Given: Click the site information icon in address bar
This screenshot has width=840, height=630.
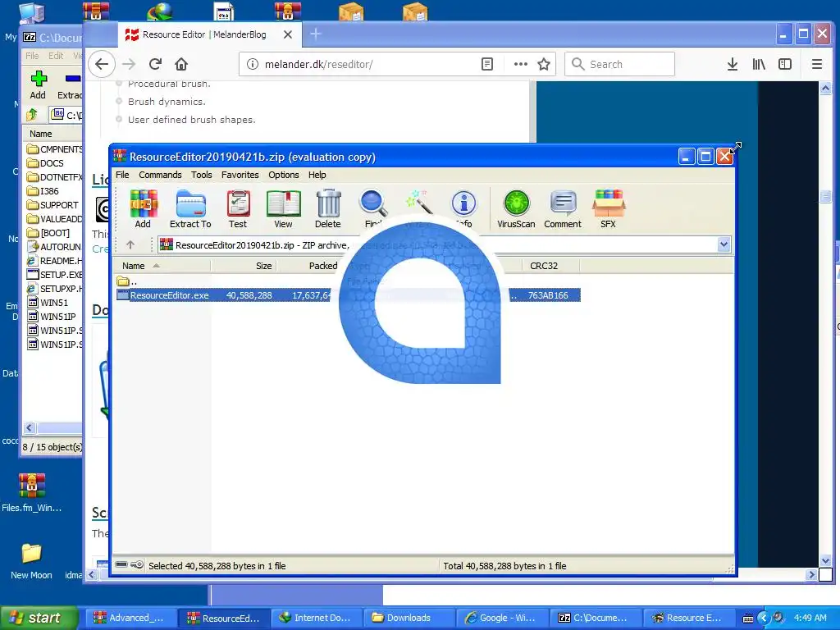Looking at the screenshot, I should click(x=253, y=64).
